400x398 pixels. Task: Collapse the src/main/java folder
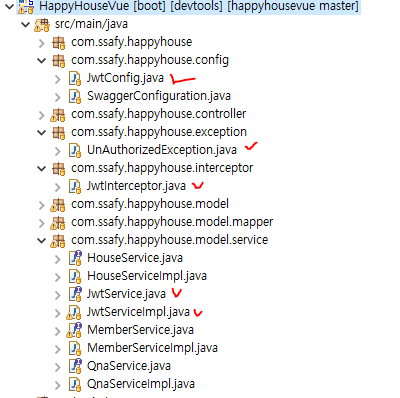26,24
